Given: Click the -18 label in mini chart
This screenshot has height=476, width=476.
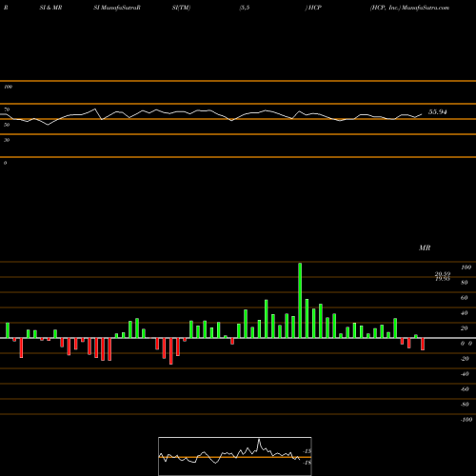Looking at the screenshot, I should click(307, 463).
